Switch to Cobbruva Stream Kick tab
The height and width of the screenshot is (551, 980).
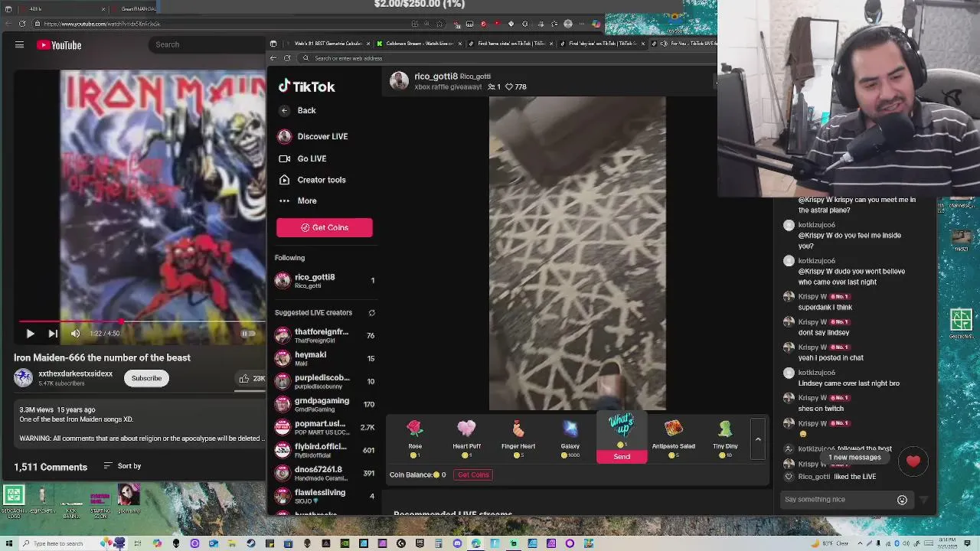(x=419, y=44)
